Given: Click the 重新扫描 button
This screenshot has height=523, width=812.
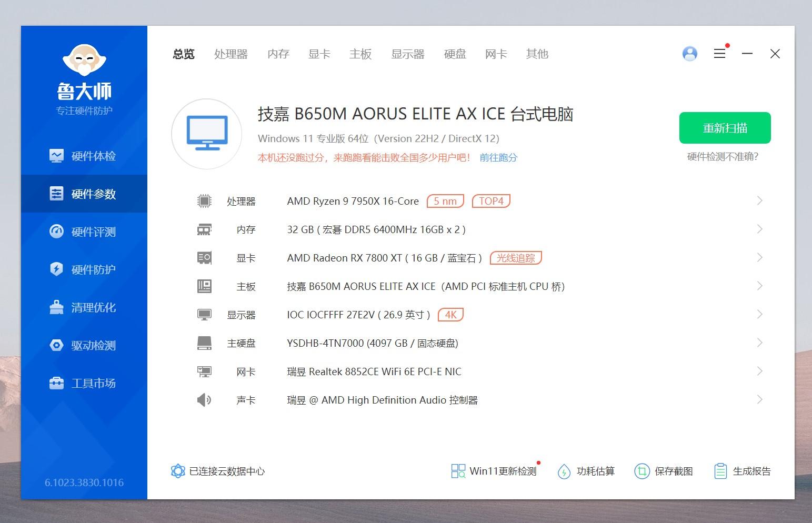Looking at the screenshot, I should click(725, 128).
